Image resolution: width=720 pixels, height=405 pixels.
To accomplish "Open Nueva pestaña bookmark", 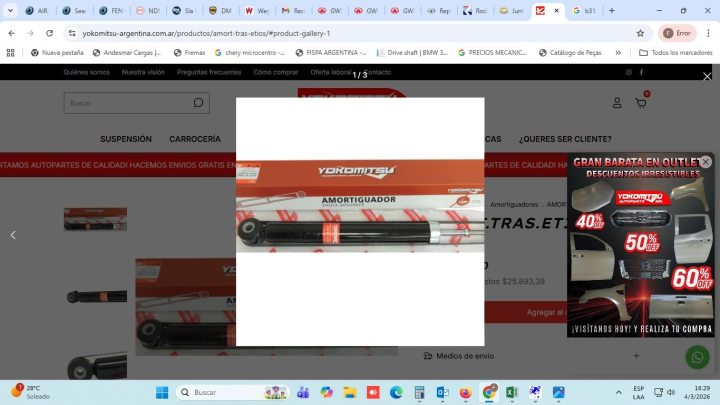I will (x=57, y=53).
